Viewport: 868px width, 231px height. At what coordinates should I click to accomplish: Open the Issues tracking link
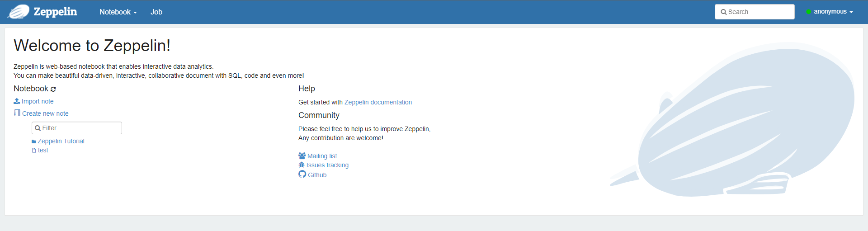pos(327,165)
